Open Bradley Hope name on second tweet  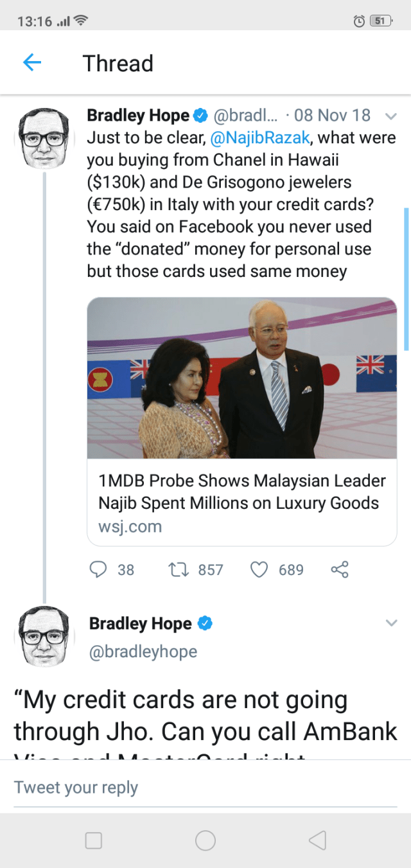pos(140,623)
